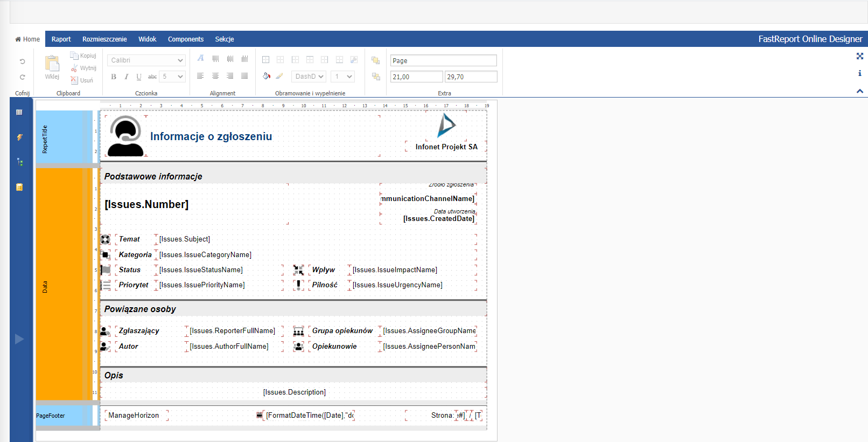Apply left border
The width and height of the screenshot is (868, 442).
295,59
